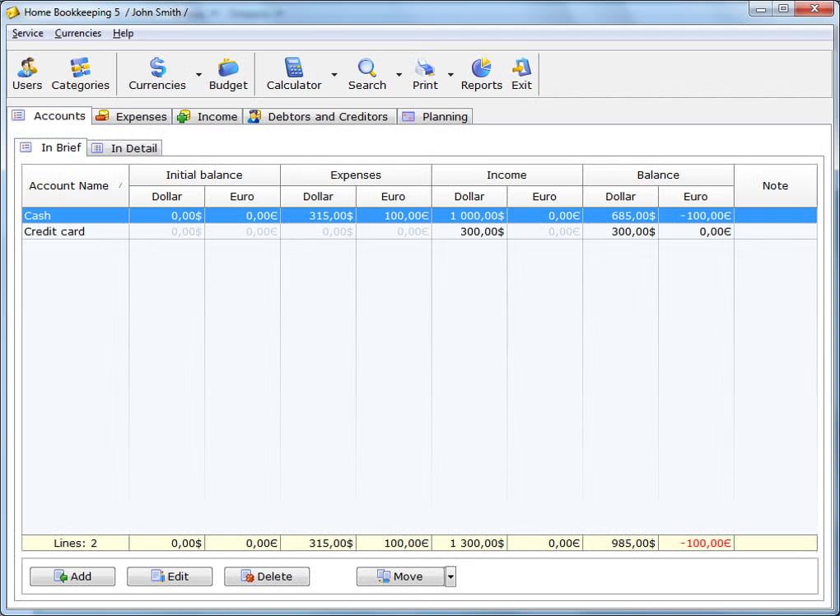The height and width of the screenshot is (616, 840).
Task: Click the Euro subheader under Expenses
Action: 393,197
